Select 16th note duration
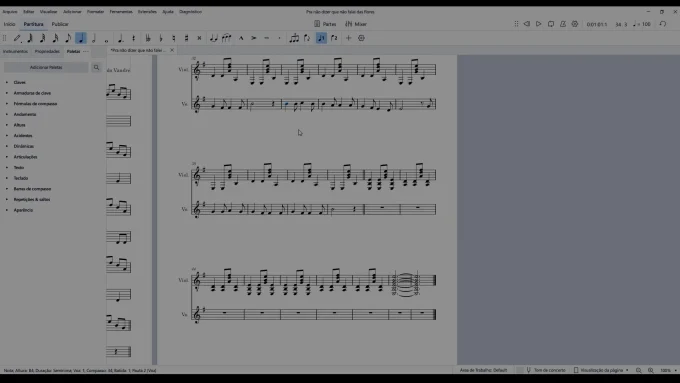This screenshot has height=383, width=680. [56, 38]
